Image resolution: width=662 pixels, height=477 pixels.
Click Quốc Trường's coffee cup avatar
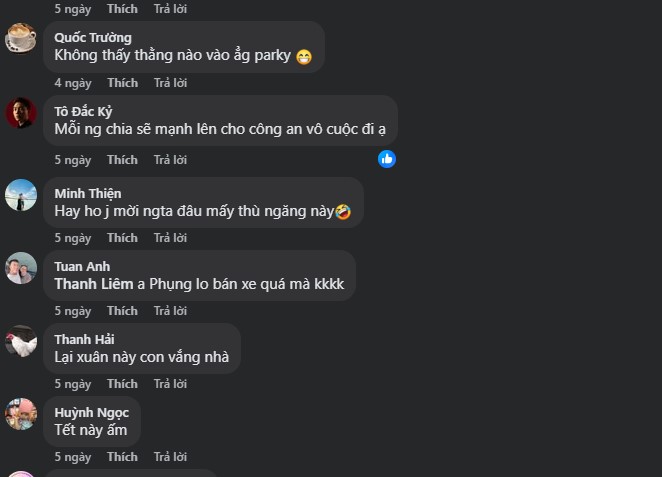[21, 39]
